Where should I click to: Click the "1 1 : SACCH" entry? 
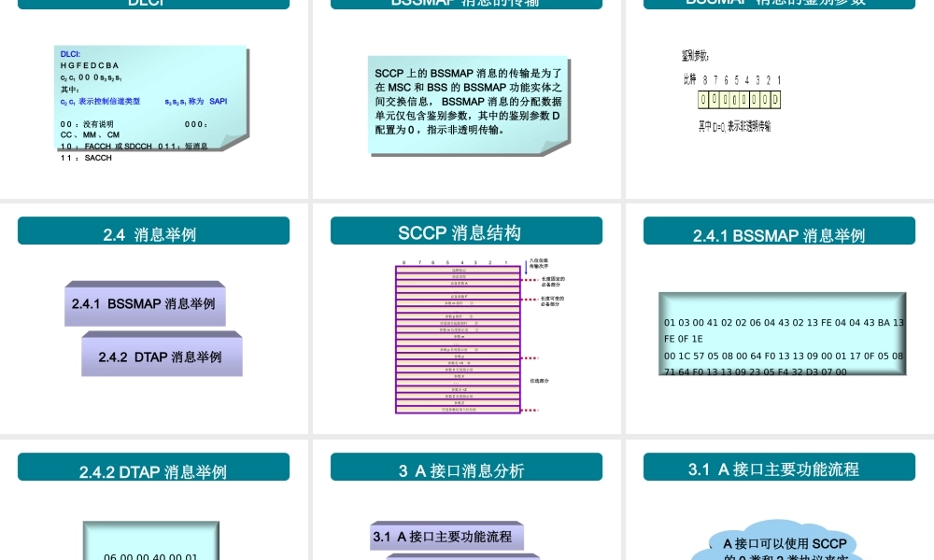pos(86,158)
